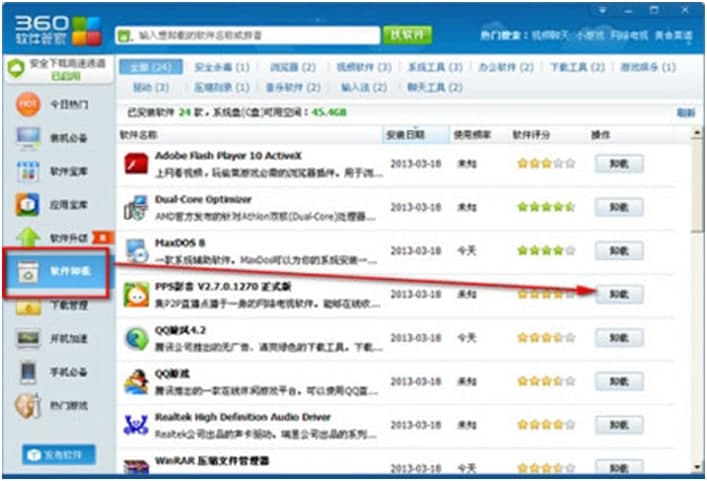This screenshot has width=707, height=481.
Task: Open 软件宝库 in the sidebar
Action: [x=52, y=171]
